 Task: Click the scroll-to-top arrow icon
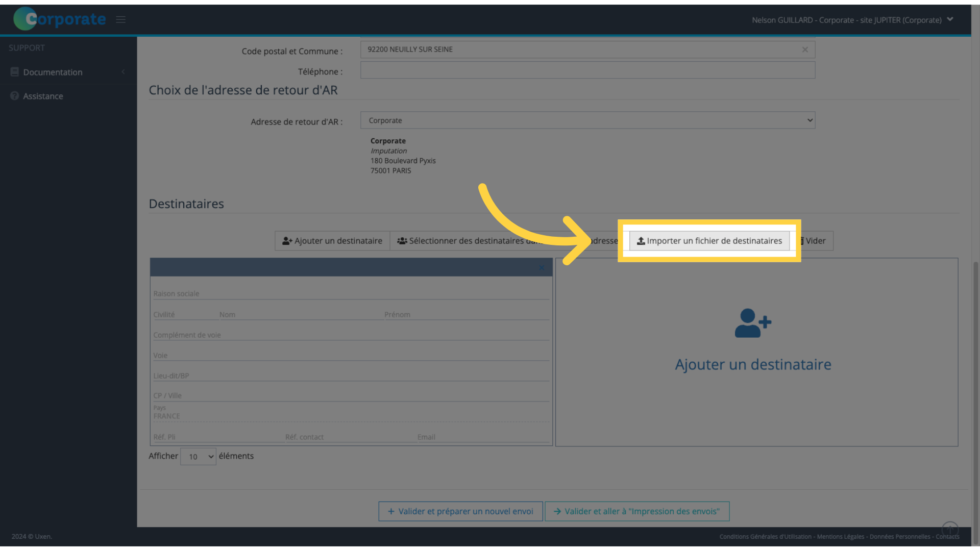tap(950, 529)
